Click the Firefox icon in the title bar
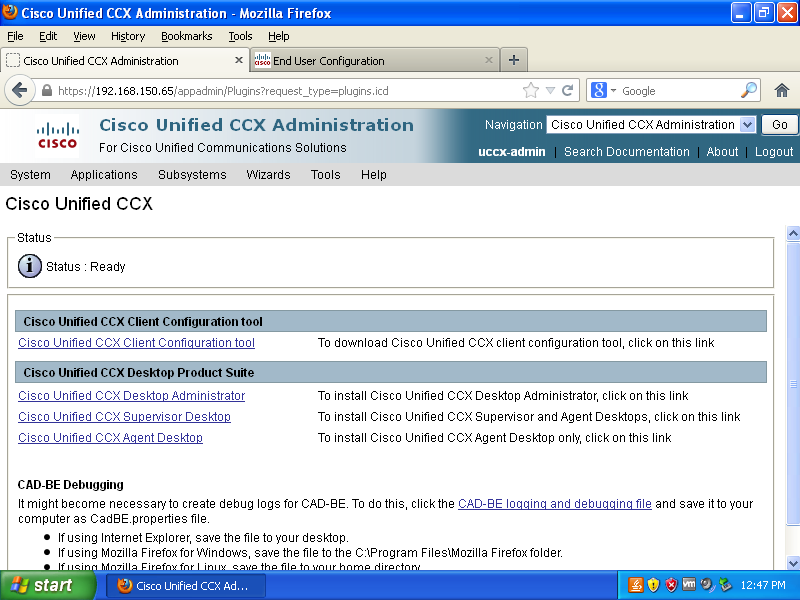 (x=10, y=12)
